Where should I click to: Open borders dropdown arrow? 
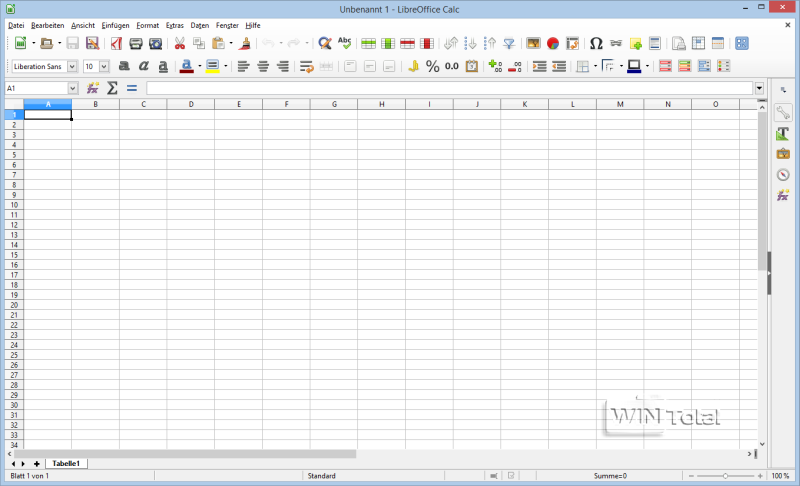595,66
